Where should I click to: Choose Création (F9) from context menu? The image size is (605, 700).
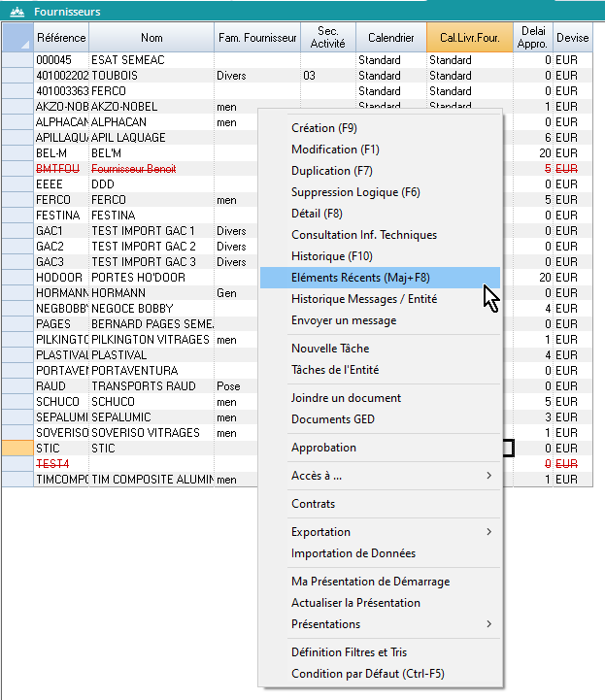tap(325, 128)
